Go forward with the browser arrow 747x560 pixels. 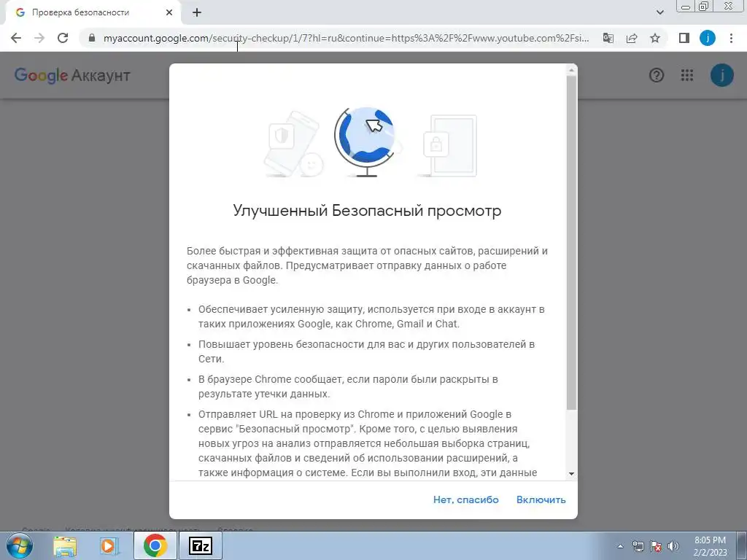click(39, 38)
